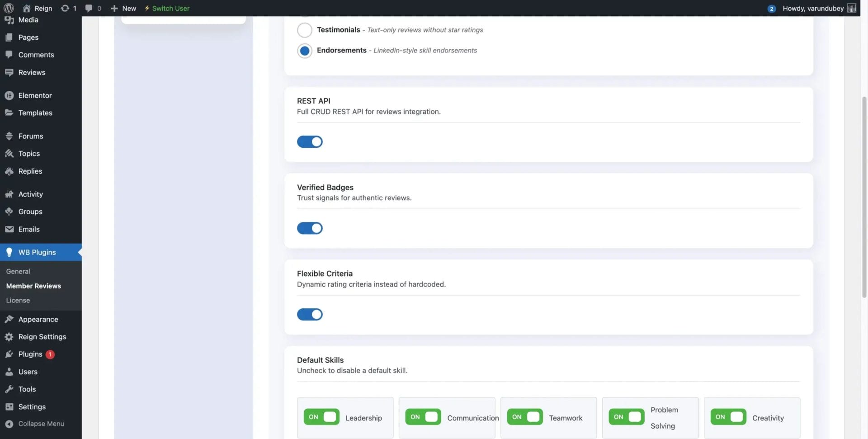Click the Switch User link
This screenshot has width=868, height=439.
click(166, 8)
